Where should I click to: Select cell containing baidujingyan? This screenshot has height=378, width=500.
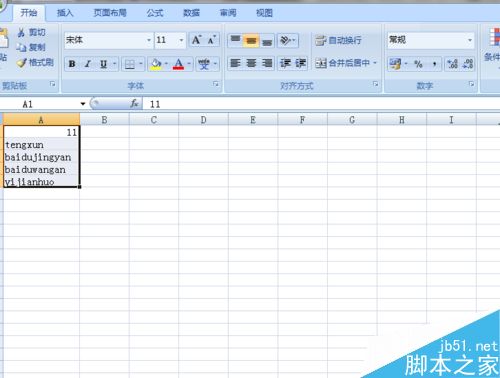click(x=41, y=157)
